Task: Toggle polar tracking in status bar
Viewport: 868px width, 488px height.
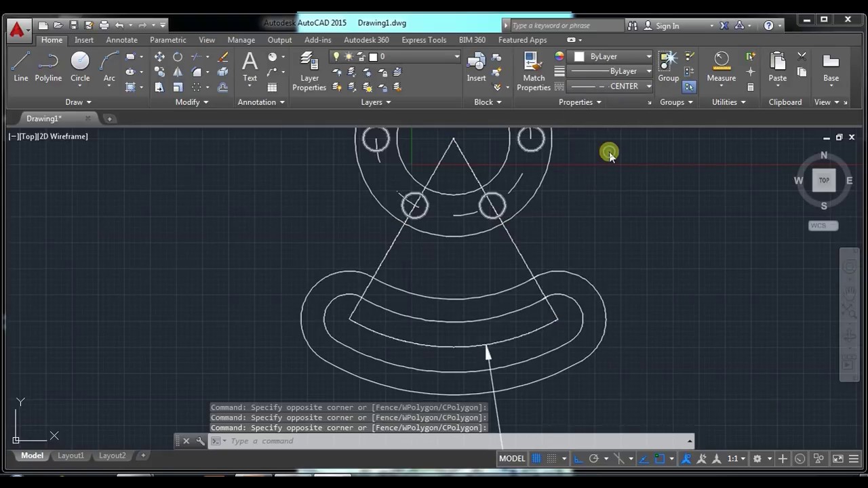Action: [593, 459]
